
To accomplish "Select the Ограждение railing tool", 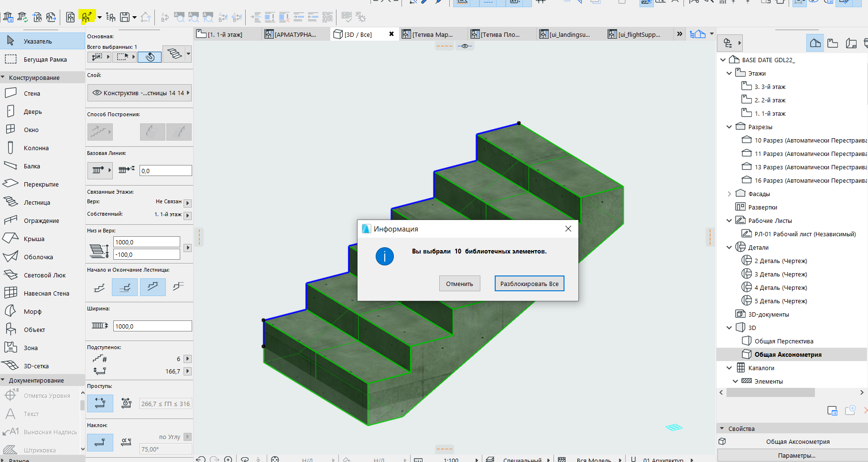I will pyautogui.click(x=43, y=220).
